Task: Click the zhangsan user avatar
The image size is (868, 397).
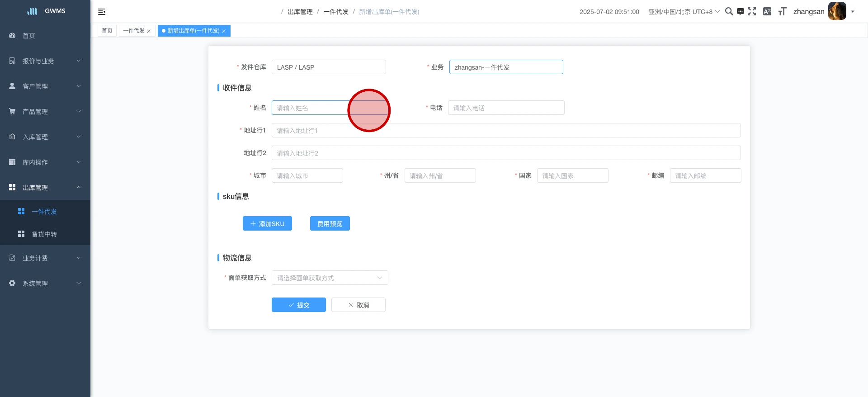Action: [x=837, y=11]
